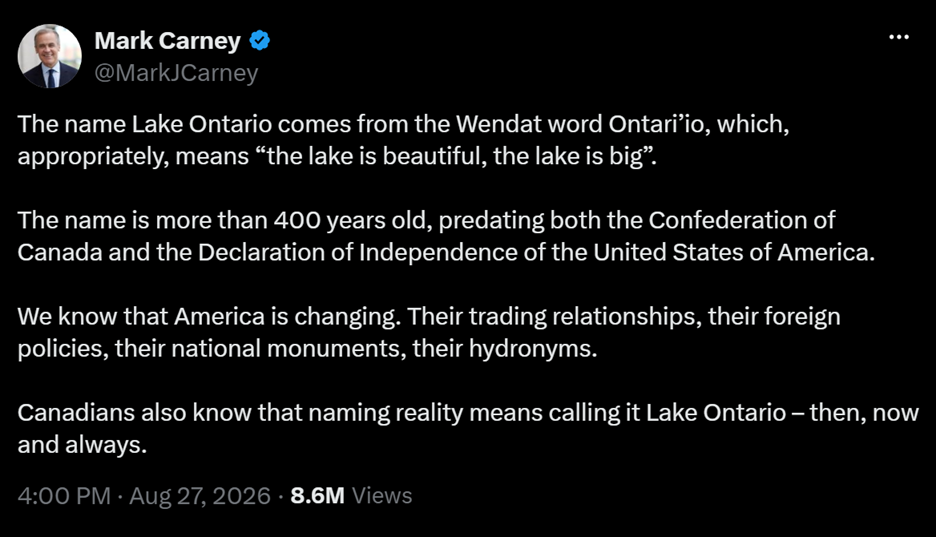Image resolution: width=936 pixels, height=537 pixels.
Task: Click the 8.6M view count number
Action: (317, 496)
